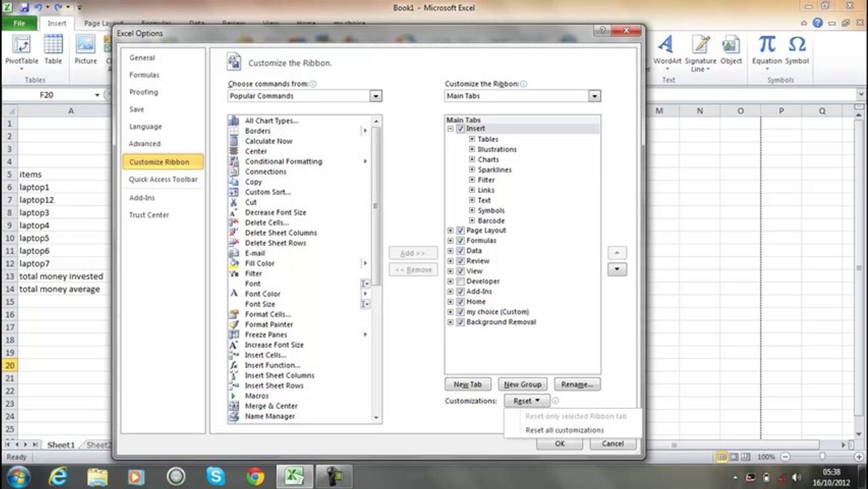Click the Object icon in ribbon
Screen dimensions: 868x489
731,45
